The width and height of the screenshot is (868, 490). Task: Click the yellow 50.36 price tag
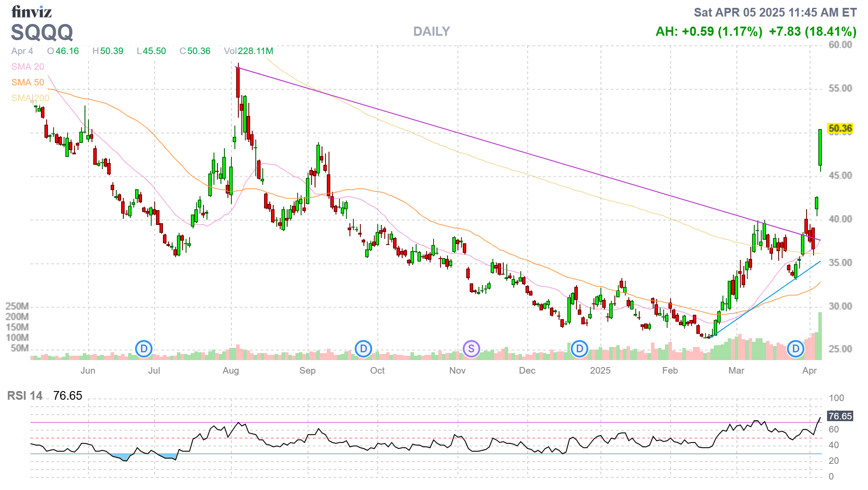click(x=840, y=129)
